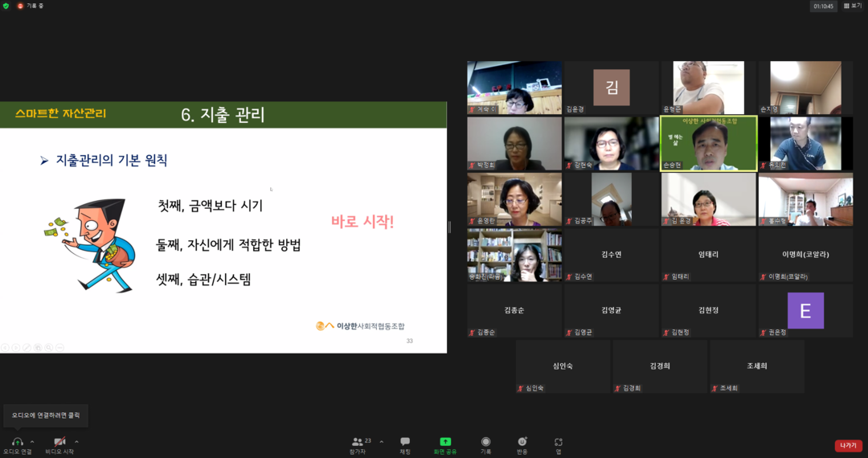Image resolution: width=868 pixels, height=458 pixels.
Task: Leave the meeting with 나가기 button
Action: (848, 445)
